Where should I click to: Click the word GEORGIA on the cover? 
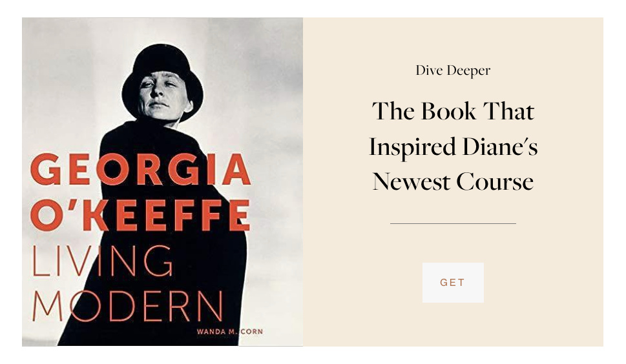tap(141, 169)
